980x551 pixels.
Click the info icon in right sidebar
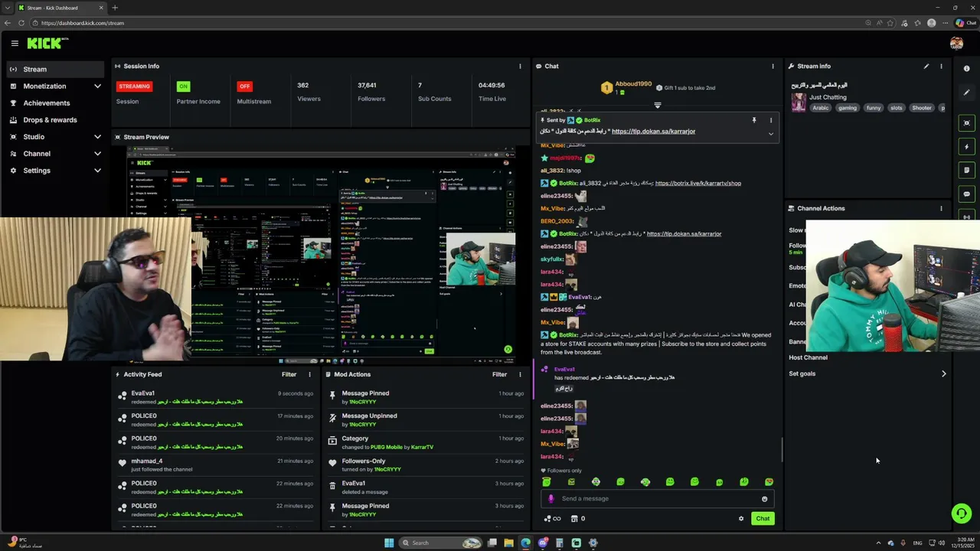click(x=966, y=69)
